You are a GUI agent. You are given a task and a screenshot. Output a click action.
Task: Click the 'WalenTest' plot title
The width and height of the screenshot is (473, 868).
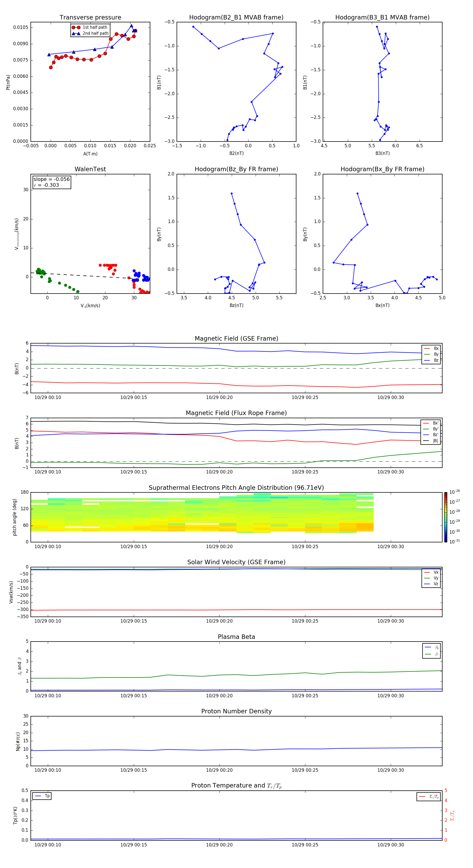coord(90,169)
